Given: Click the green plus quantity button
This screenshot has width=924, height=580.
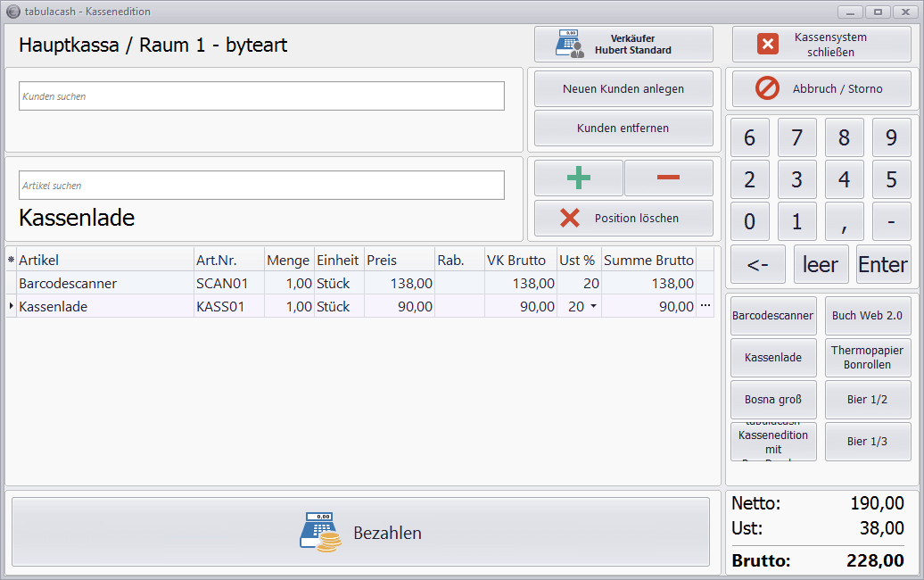Looking at the screenshot, I should click(578, 178).
